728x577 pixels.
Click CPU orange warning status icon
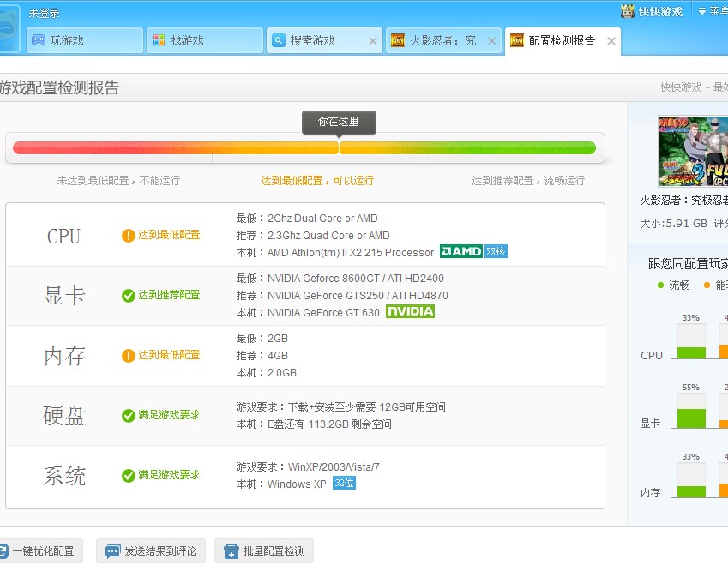click(x=129, y=235)
